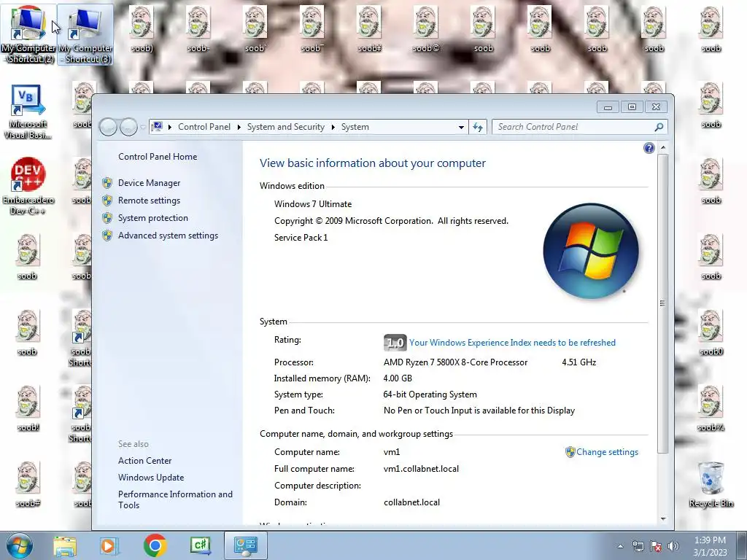This screenshot has width=747, height=560.
Task: Click the Windows 7 Ultimate text
Action: tap(312, 204)
